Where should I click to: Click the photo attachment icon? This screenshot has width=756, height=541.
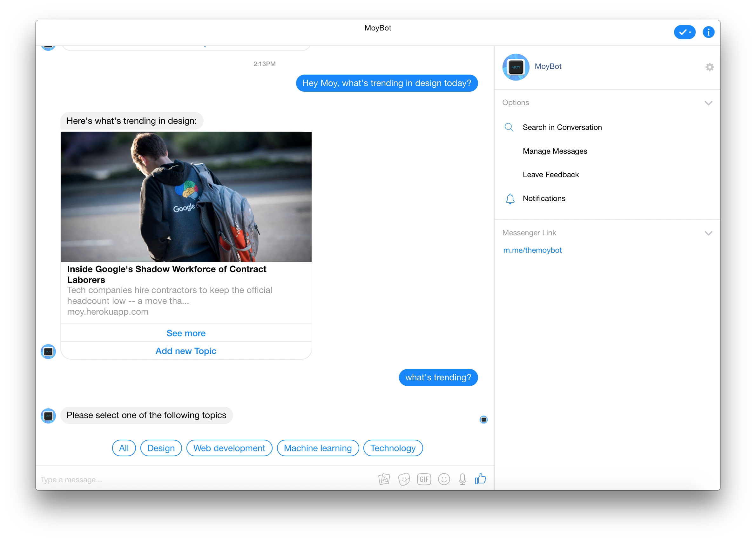(x=384, y=479)
